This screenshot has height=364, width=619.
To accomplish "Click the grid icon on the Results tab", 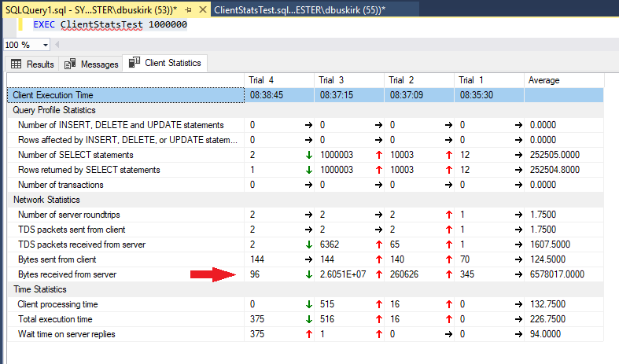I will click(16, 64).
